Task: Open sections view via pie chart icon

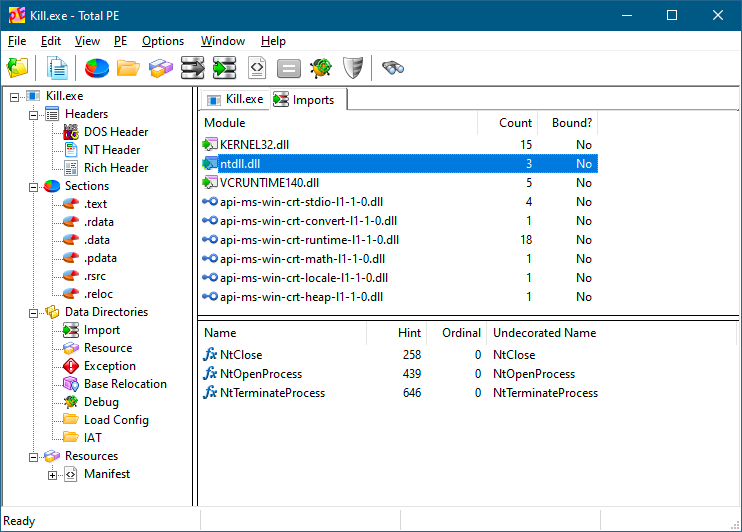Action: [96, 68]
